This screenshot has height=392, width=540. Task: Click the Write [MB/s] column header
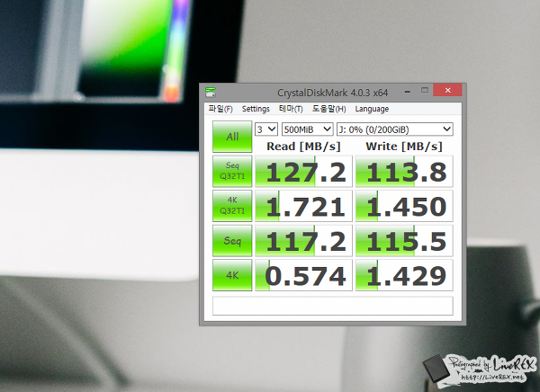[404, 147]
